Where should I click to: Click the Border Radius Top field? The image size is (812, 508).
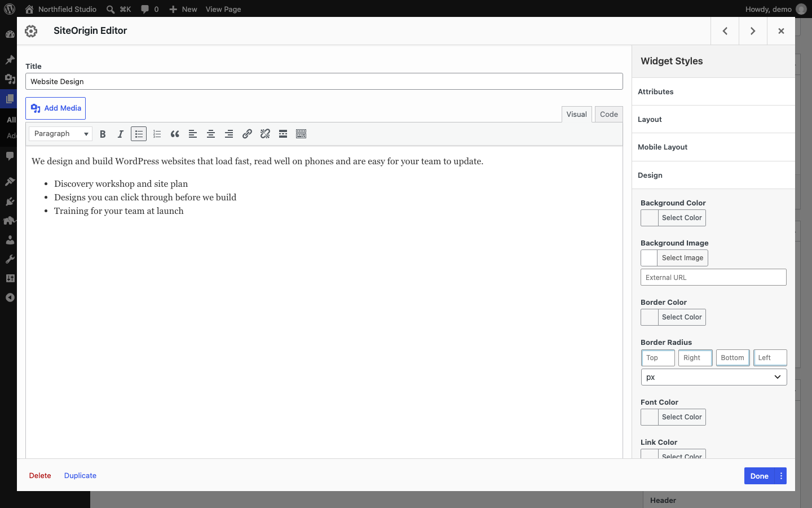[658, 358]
